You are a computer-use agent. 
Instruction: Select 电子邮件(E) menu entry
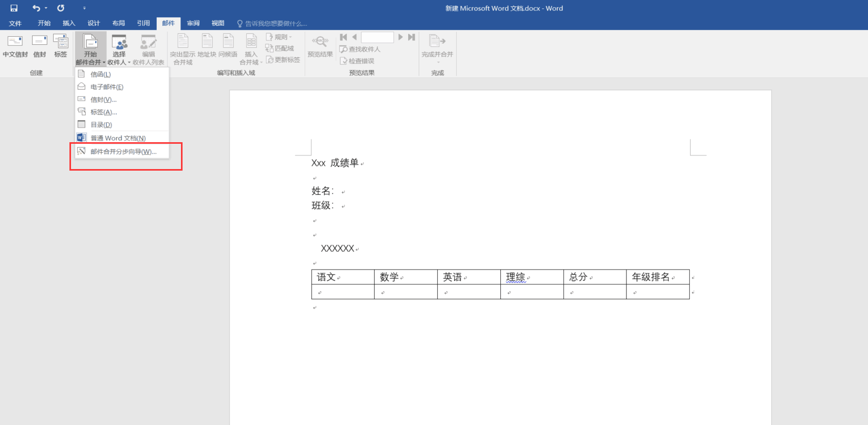107,87
